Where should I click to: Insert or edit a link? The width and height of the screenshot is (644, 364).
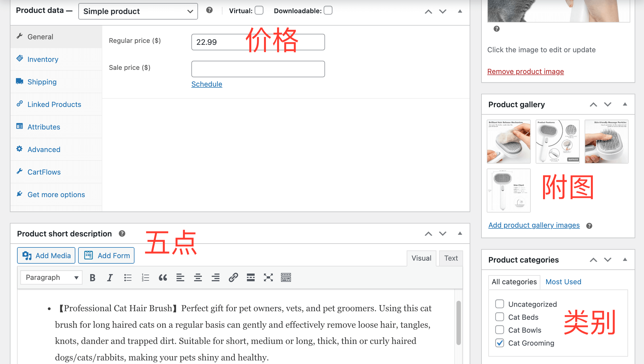(x=233, y=278)
